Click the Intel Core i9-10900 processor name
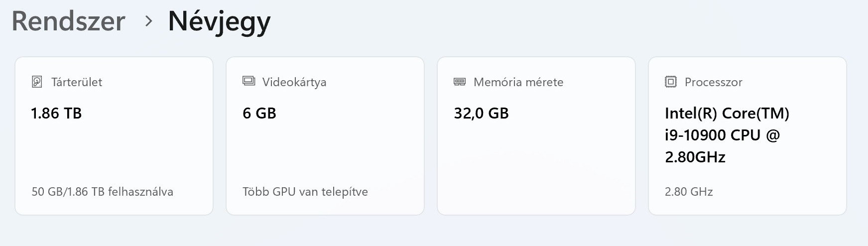 point(727,135)
